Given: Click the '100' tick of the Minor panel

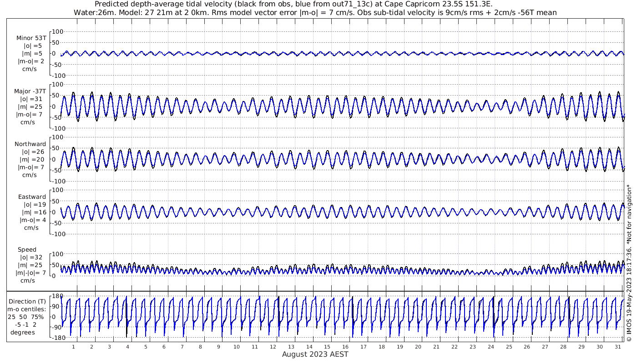Looking at the screenshot, I should point(58,31).
